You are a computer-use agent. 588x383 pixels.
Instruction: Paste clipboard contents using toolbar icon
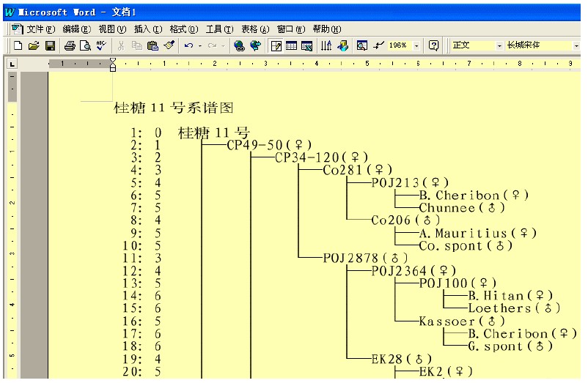(152, 45)
